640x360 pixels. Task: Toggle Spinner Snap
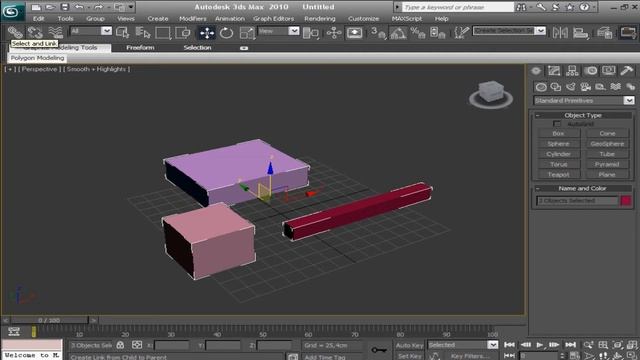click(437, 33)
